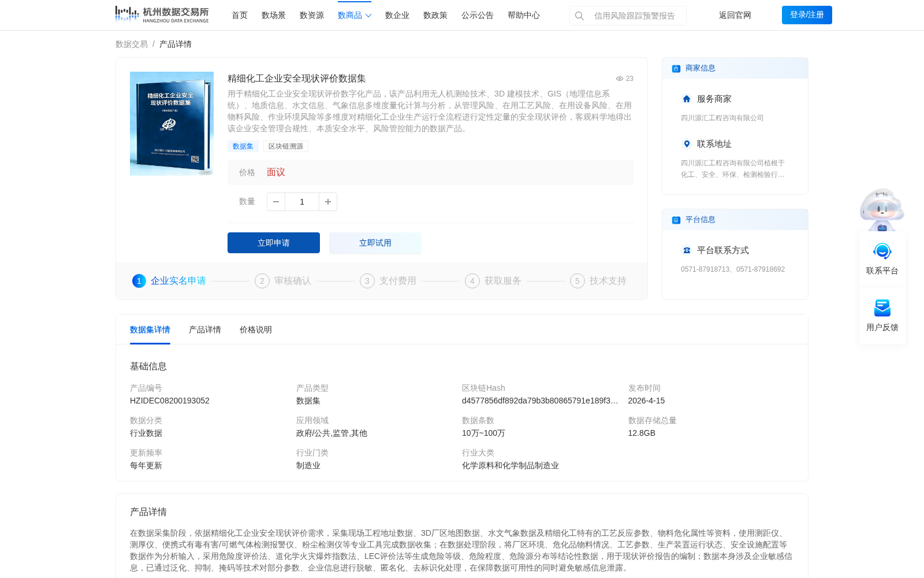Click platform phone 0571-87918713
This screenshot has width=924, height=578.
(705, 269)
